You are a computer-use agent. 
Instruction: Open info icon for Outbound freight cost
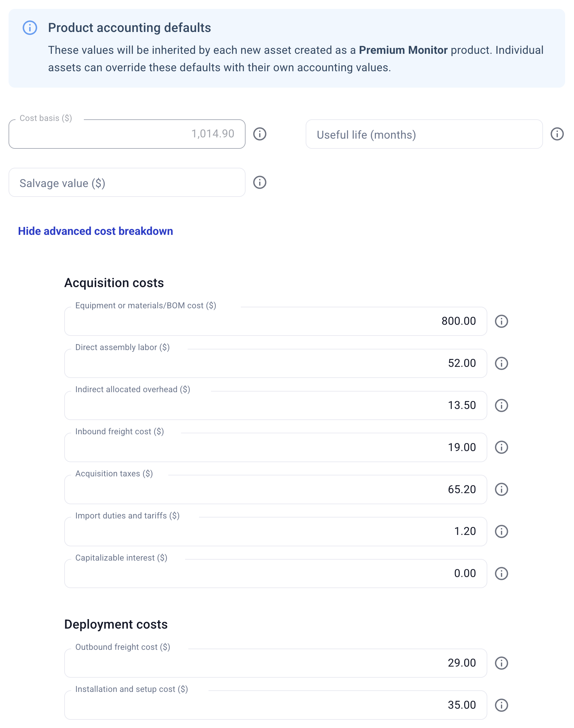click(501, 663)
